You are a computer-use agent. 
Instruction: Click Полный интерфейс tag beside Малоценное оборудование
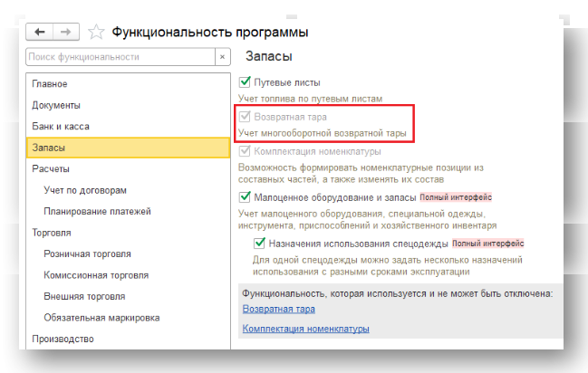(x=456, y=197)
